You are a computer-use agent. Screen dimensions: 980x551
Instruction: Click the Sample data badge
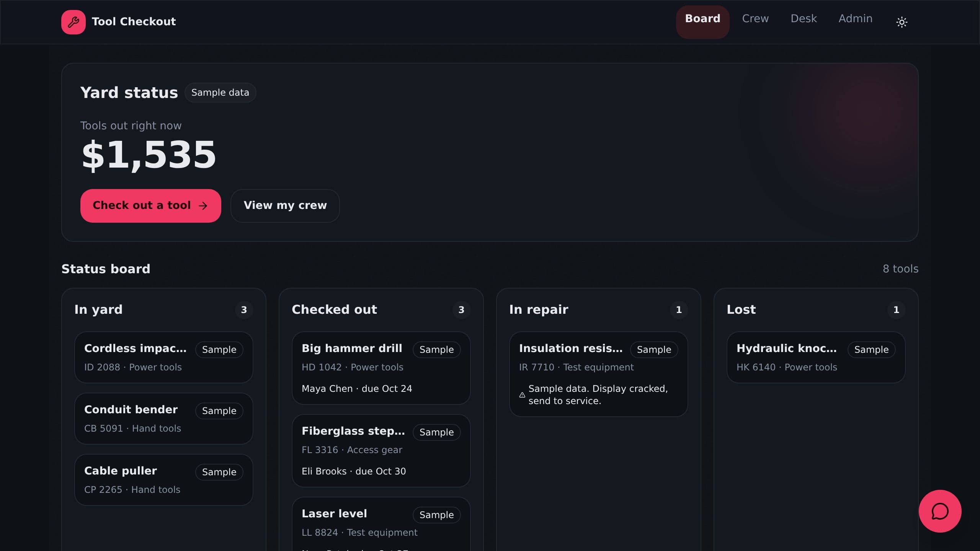(x=220, y=93)
